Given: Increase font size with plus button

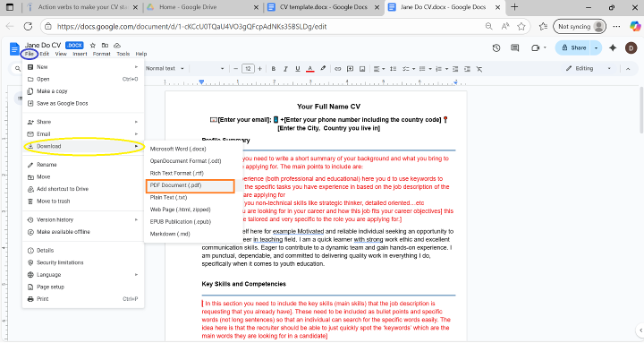Looking at the screenshot, I should point(259,69).
